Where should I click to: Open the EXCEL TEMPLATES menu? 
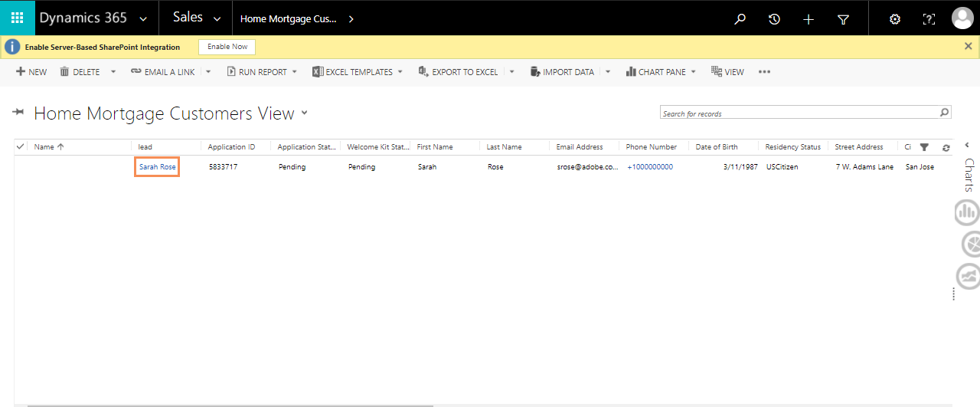(358, 72)
